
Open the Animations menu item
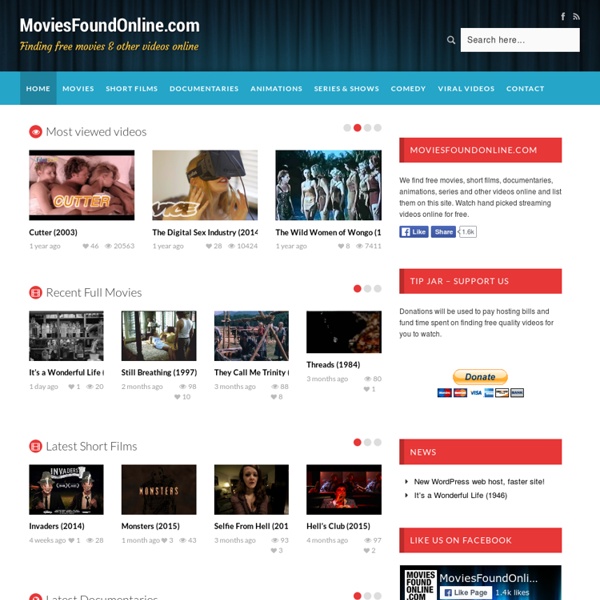pyautogui.click(x=276, y=88)
